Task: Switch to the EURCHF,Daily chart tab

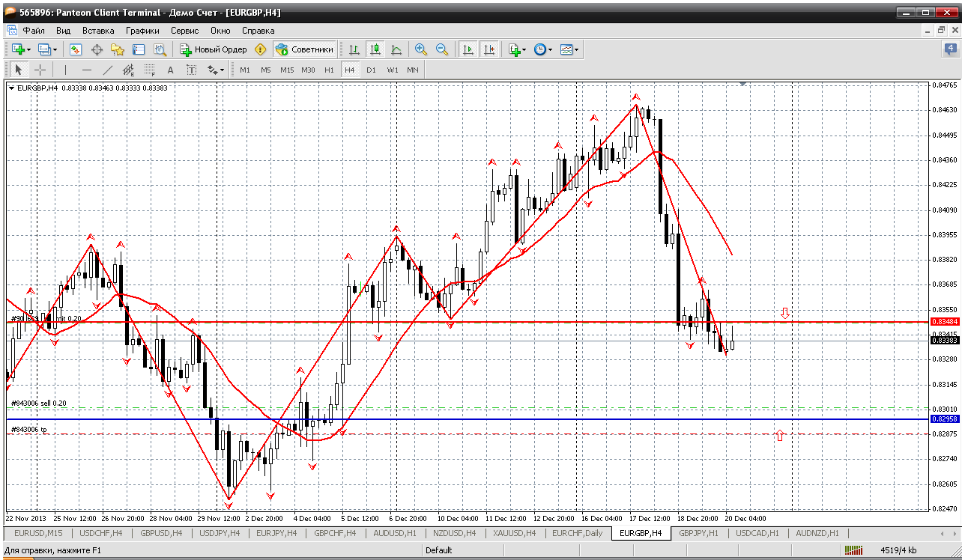Action: click(577, 533)
